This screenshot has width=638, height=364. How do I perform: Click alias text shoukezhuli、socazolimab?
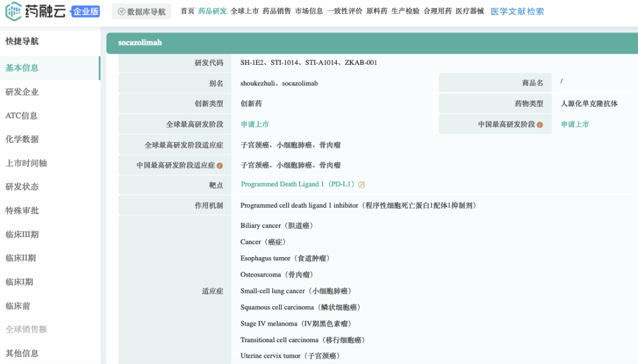[279, 83]
